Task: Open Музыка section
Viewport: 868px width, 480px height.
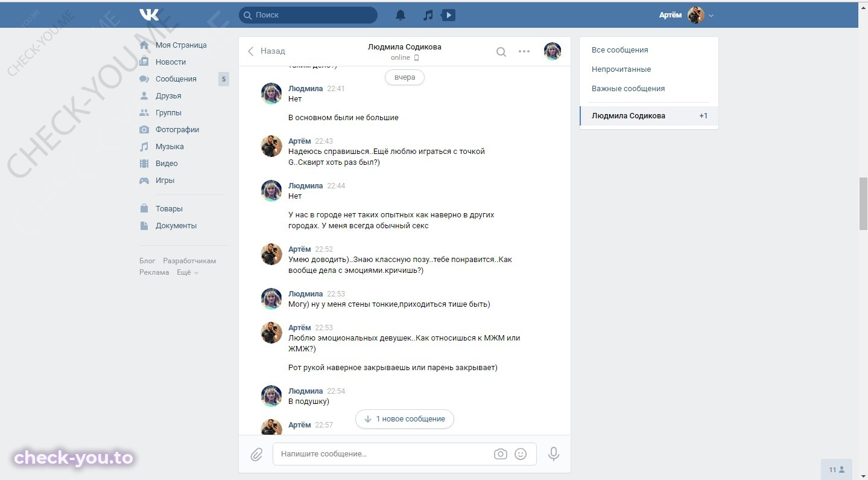Action: click(x=169, y=147)
